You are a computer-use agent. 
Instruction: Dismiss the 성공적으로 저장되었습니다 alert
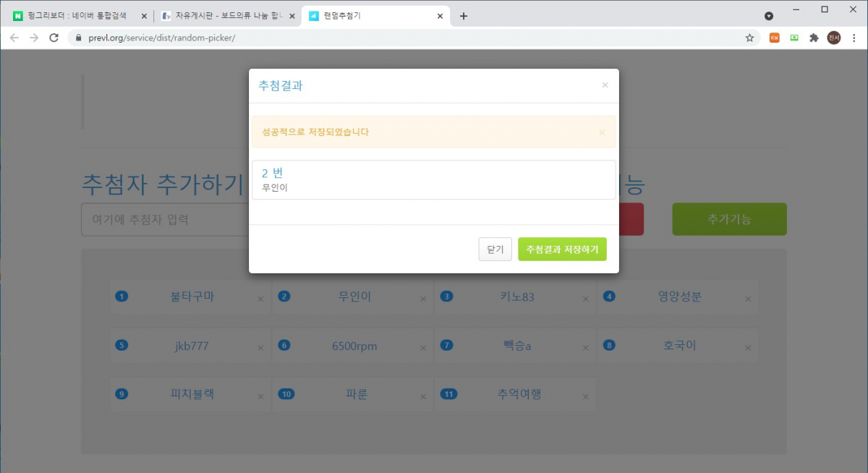[601, 132]
